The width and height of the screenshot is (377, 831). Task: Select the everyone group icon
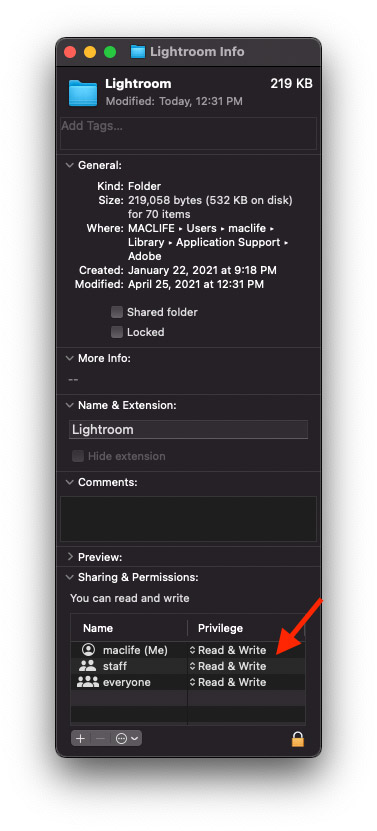coord(87,682)
